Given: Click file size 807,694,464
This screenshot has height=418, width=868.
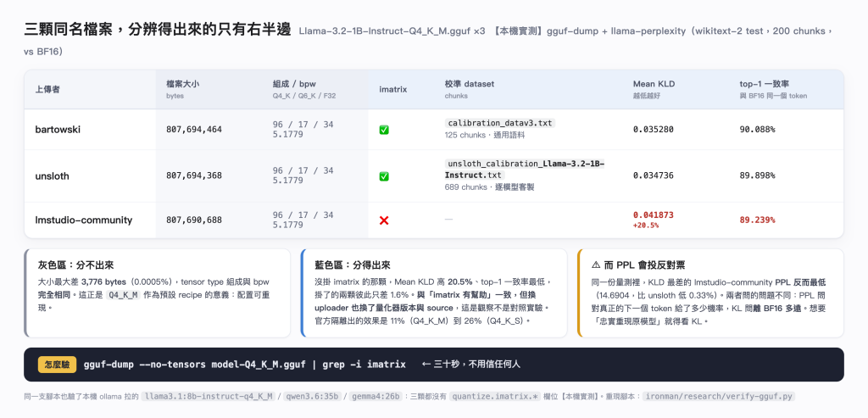Looking at the screenshot, I should (x=194, y=130).
